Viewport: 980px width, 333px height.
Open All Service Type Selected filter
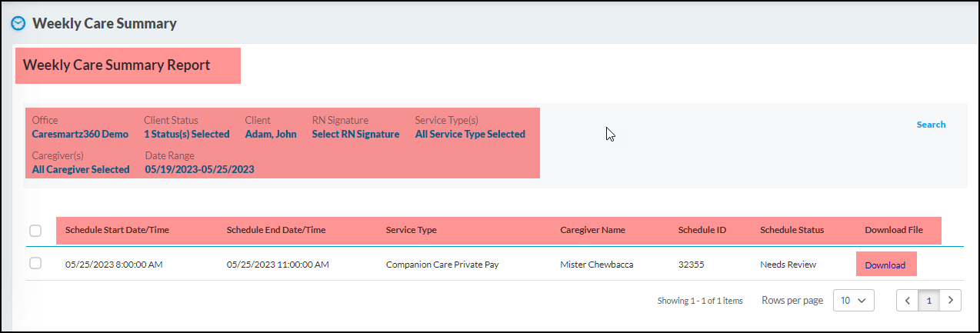tap(470, 135)
